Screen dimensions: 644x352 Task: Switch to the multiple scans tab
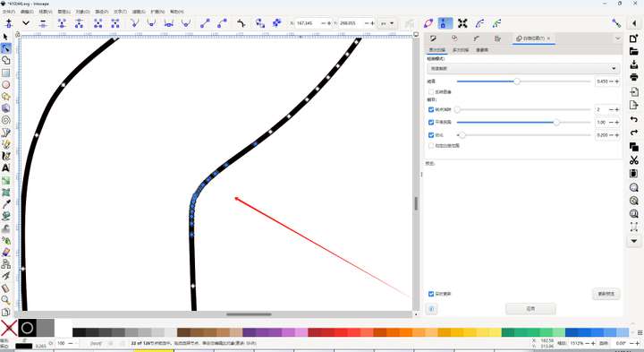[460, 50]
